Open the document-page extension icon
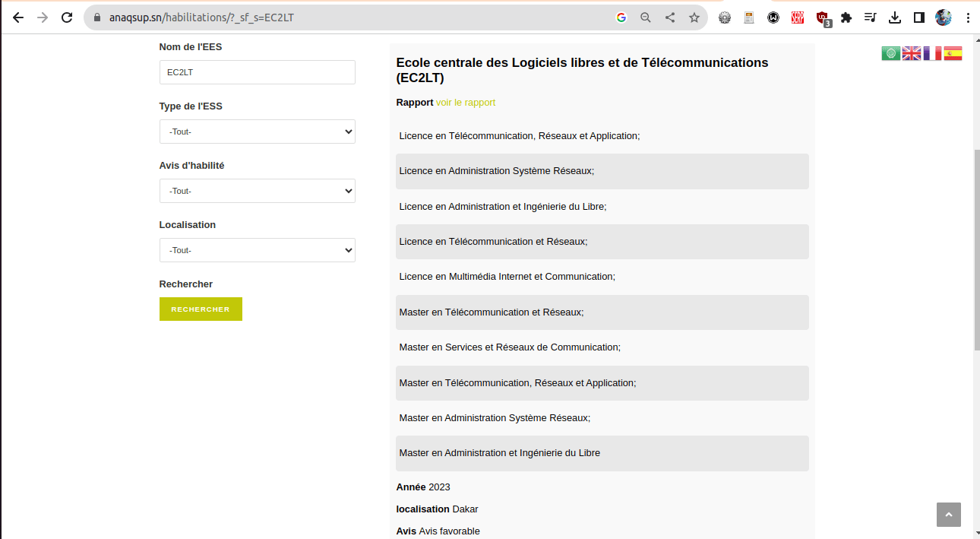The image size is (980, 539). [749, 17]
